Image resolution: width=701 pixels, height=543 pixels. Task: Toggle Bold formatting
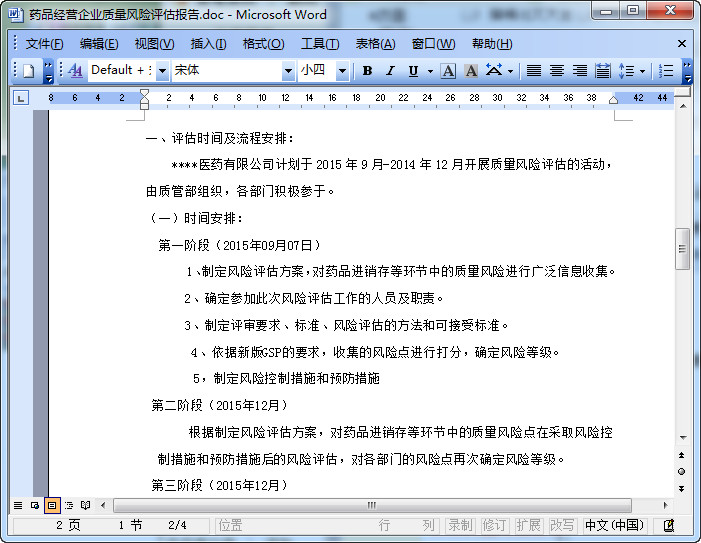pyautogui.click(x=367, y=71)
